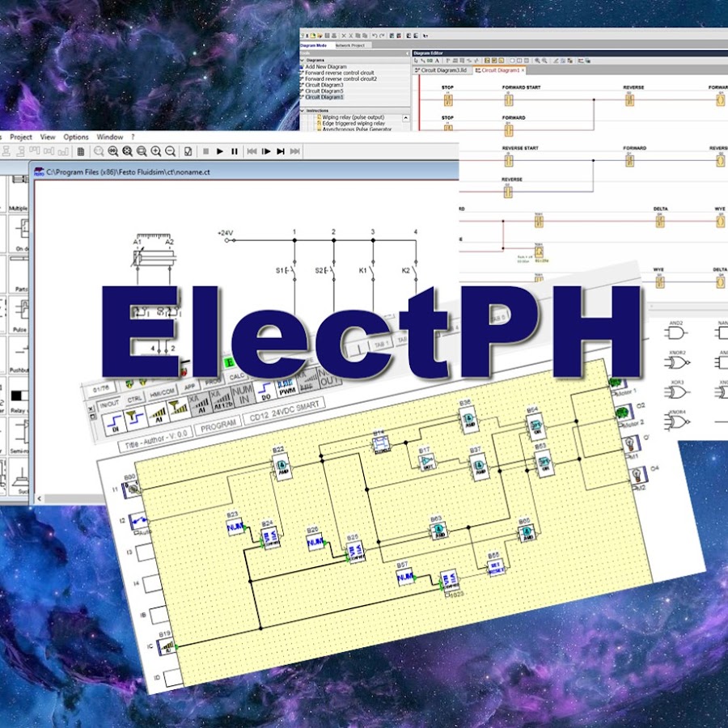Image resolution: width=728 pixels, height=728 pixels.
Task: Select the DI digital input block
Action: [x=114, y=424]
